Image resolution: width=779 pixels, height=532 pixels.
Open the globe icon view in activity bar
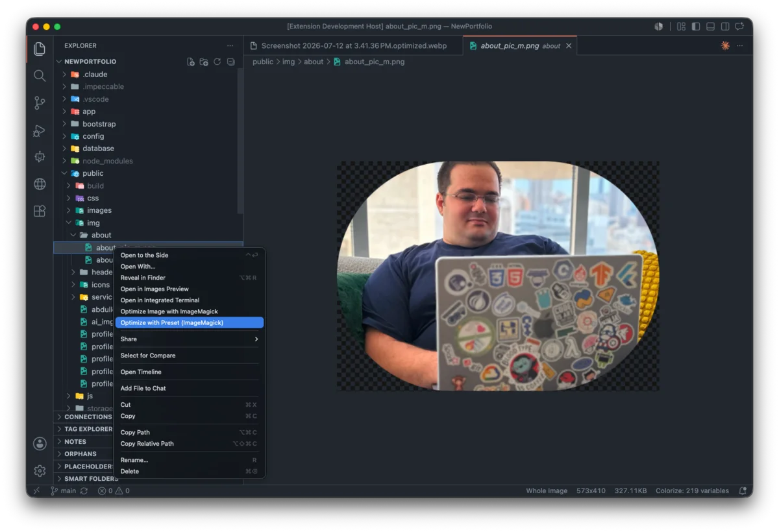coord(40,184)
